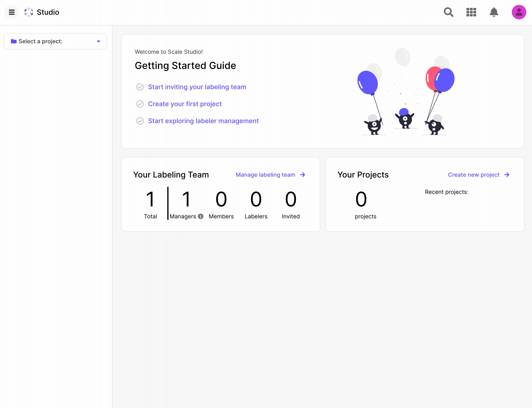The width and height of the screenshot is (532, 408).
Task: Toggle checkmark for exploring labeler management
Action: click(x=140, y=121)
